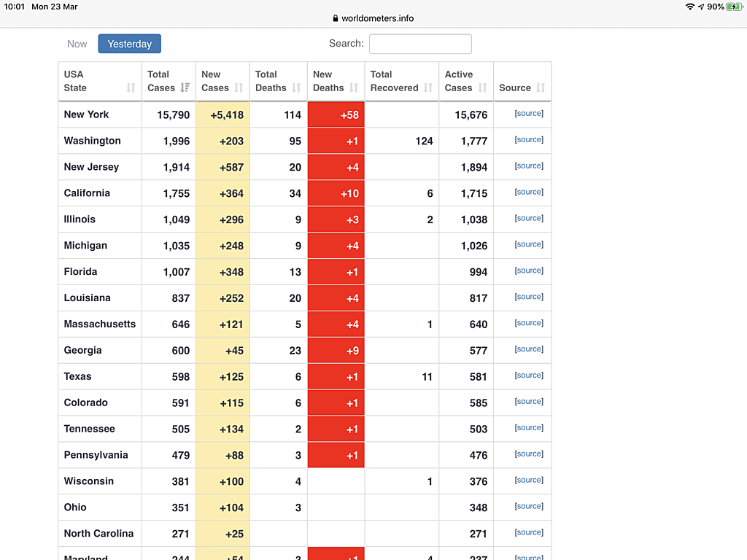Tap the 10:01 clock in status bar

pos(15,7)
